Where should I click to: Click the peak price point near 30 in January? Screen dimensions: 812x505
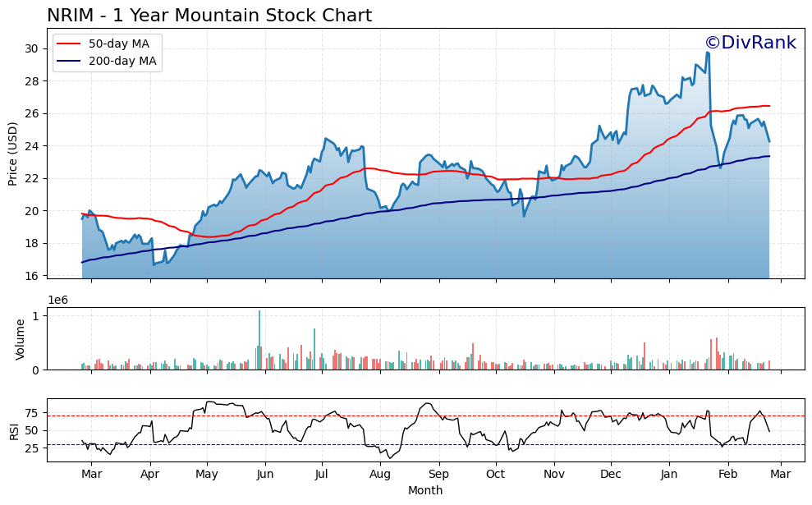coord(706,53)
